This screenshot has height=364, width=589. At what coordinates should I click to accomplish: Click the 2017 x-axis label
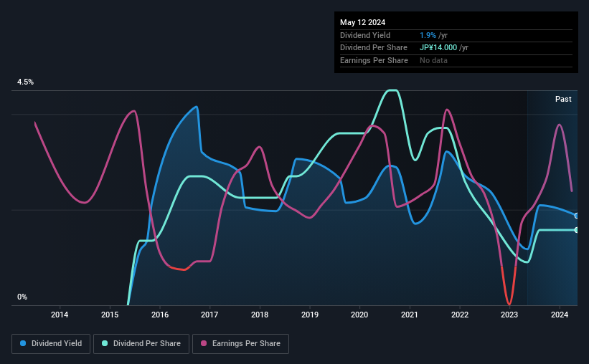(209, 315)
